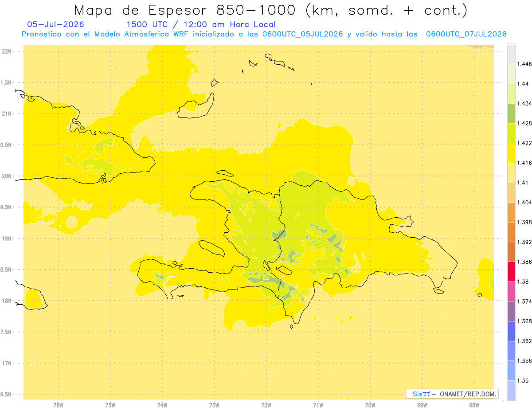Pick the purple swatch between 1.368 and 1.374
This screenshot has height=411, width=532.
pos(511,311)
